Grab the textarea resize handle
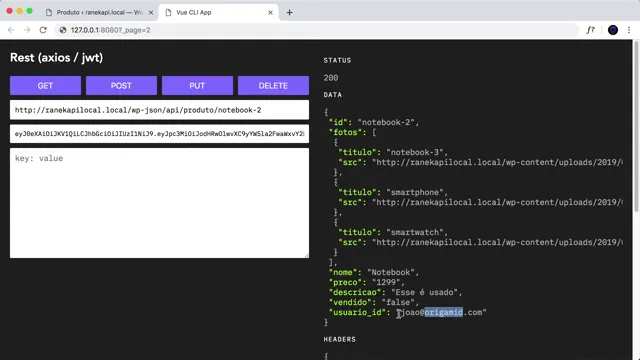Screen dimensions: 640x360 click(306, 255)
